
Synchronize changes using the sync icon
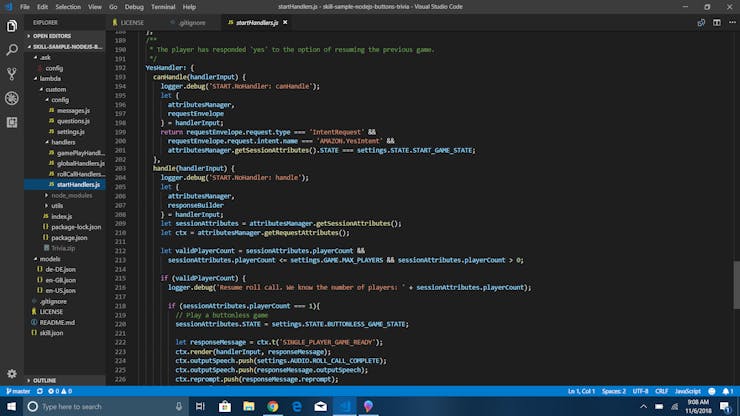(40, 391)
